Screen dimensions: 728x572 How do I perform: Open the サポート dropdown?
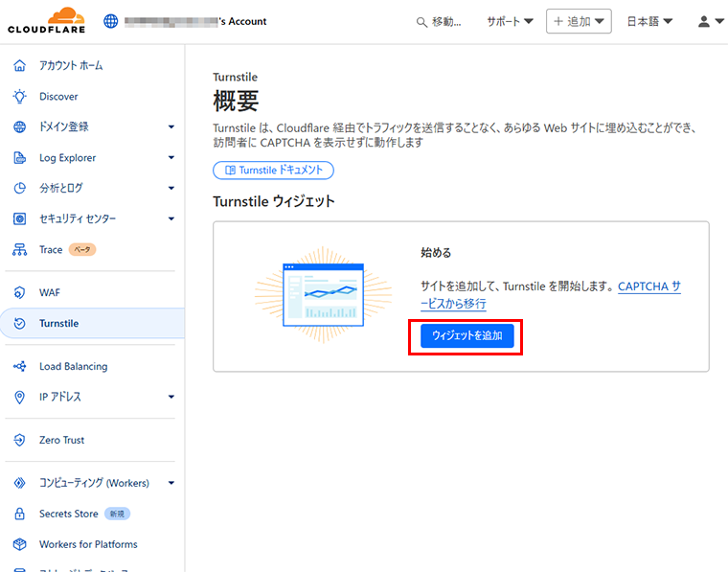click(510, 21)
